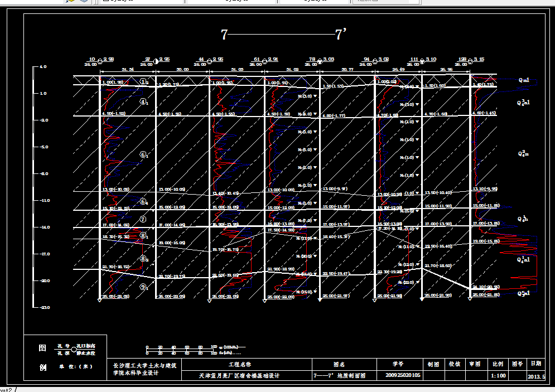This screenshot has width=555, height=392.
Task: Click the 校核 header cell
Action: [455, 364]
